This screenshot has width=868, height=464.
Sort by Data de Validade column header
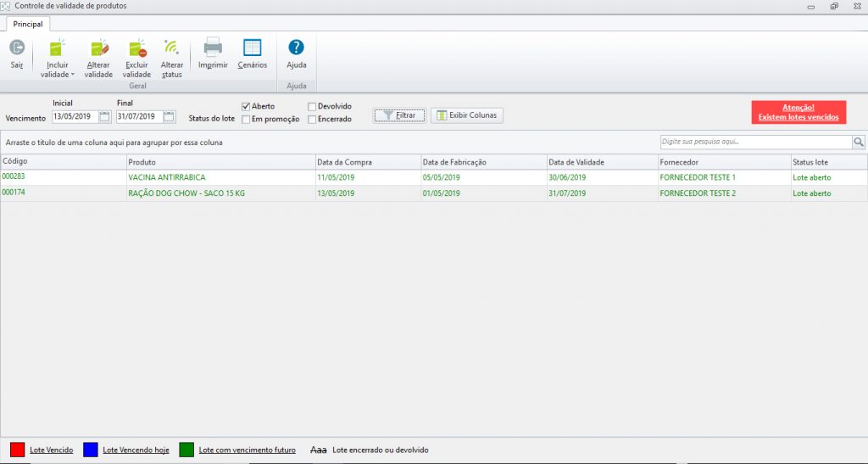coord(603,162)
